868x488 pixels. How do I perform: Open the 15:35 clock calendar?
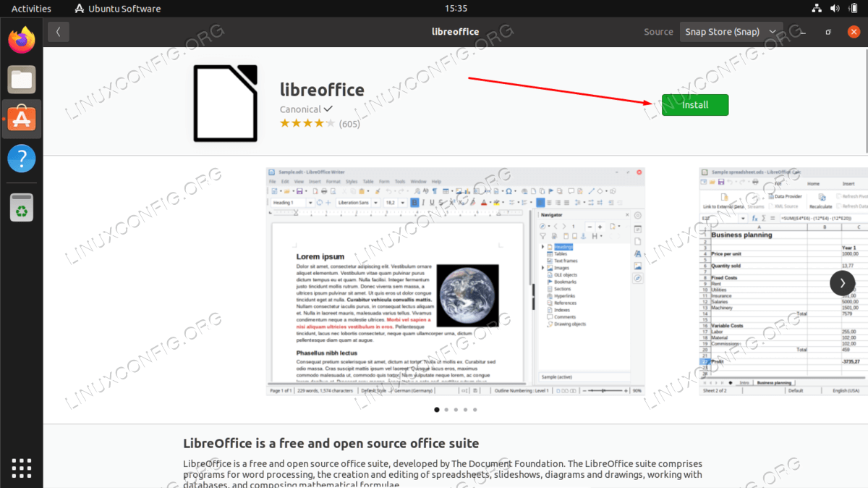[x=456, y=9]
